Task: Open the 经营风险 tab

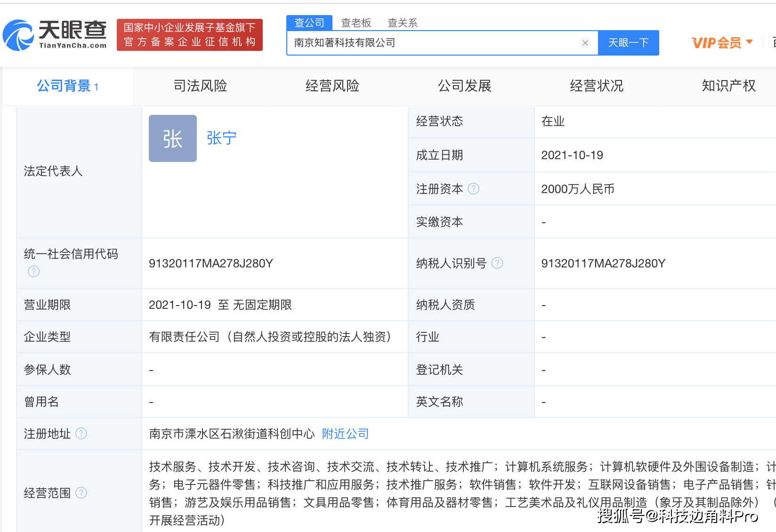Action: tap(332, 86)
